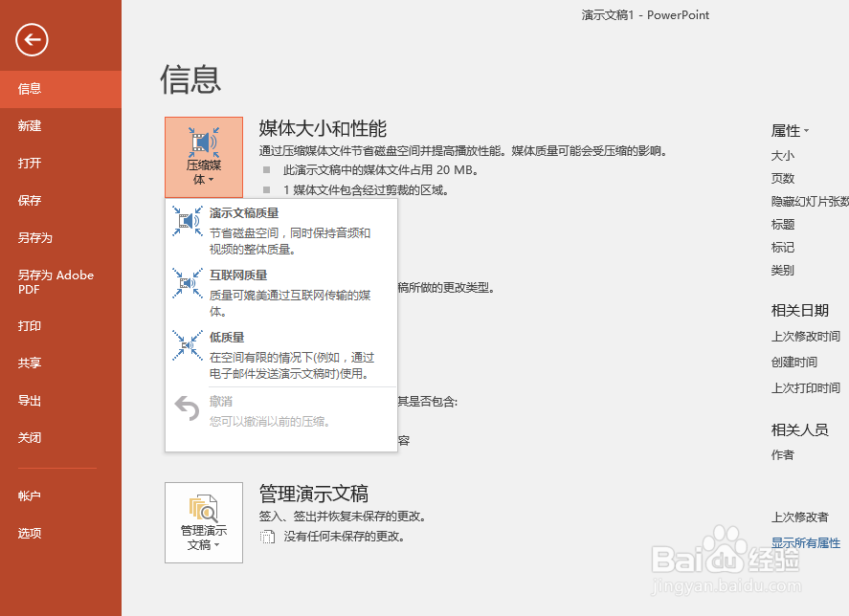
Task: Click text '1 媒体文件包含经过剪裁的区域'
Action: tap(366, 190)
